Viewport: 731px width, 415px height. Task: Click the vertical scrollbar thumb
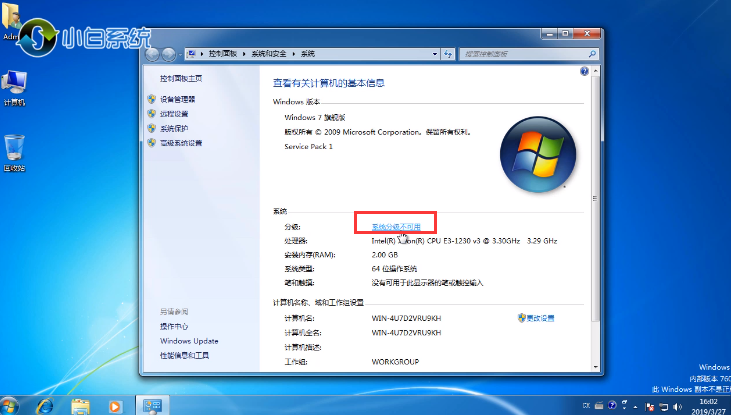(x=595, y=198)
